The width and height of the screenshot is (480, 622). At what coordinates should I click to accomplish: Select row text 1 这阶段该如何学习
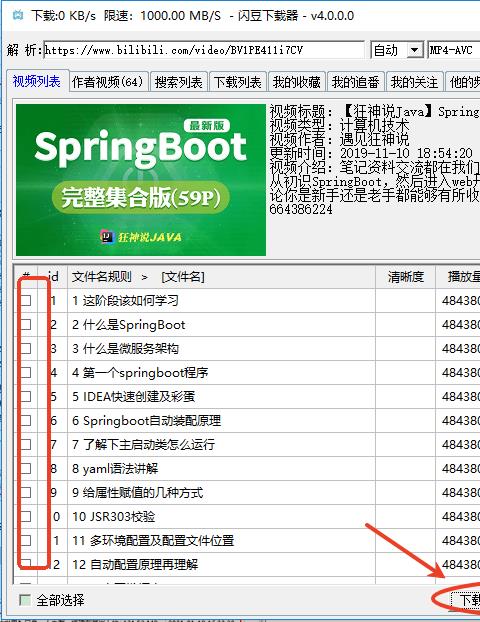click(125, 301)
